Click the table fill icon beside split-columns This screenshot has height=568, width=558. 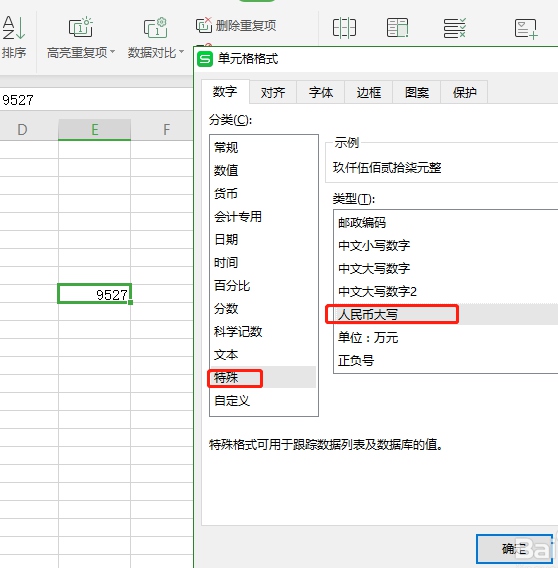point(397,28)
